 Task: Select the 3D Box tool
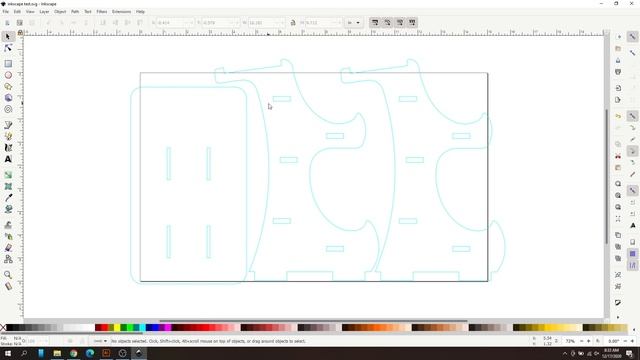click(x=8, y=98)
